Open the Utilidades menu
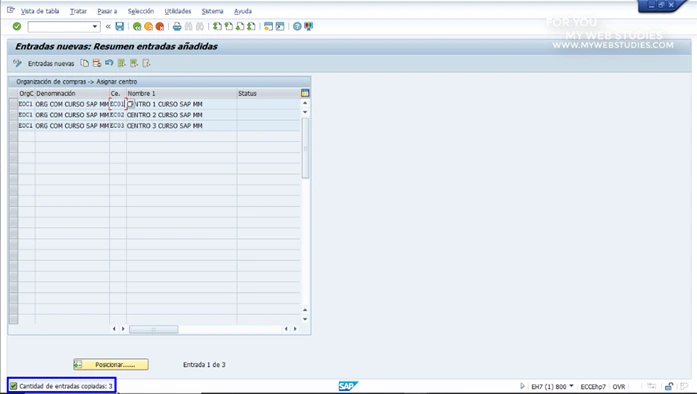697x394 pixels. [178, 11]
